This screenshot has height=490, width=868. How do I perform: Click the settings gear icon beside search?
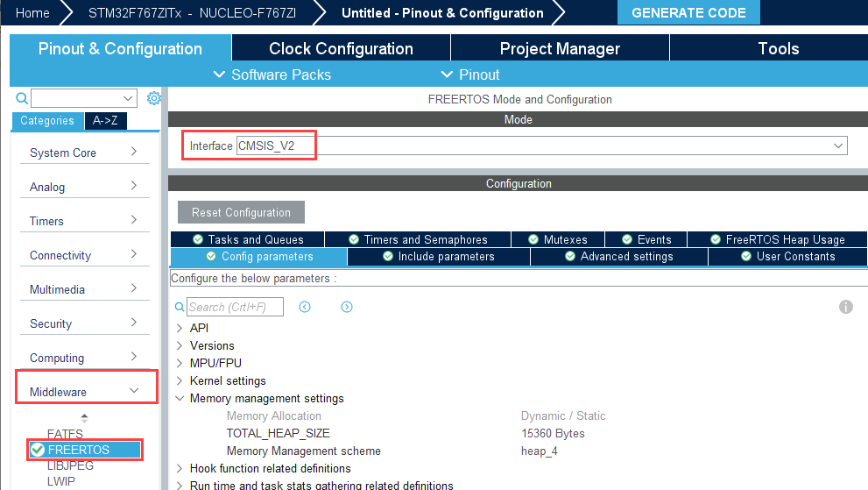154,98
